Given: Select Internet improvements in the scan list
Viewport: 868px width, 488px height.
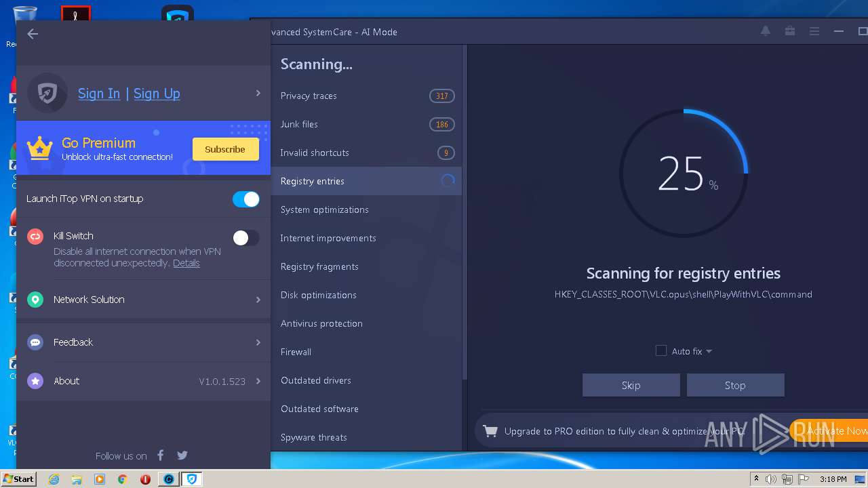Looking at the screenshot, I should (x=366, y=238).
